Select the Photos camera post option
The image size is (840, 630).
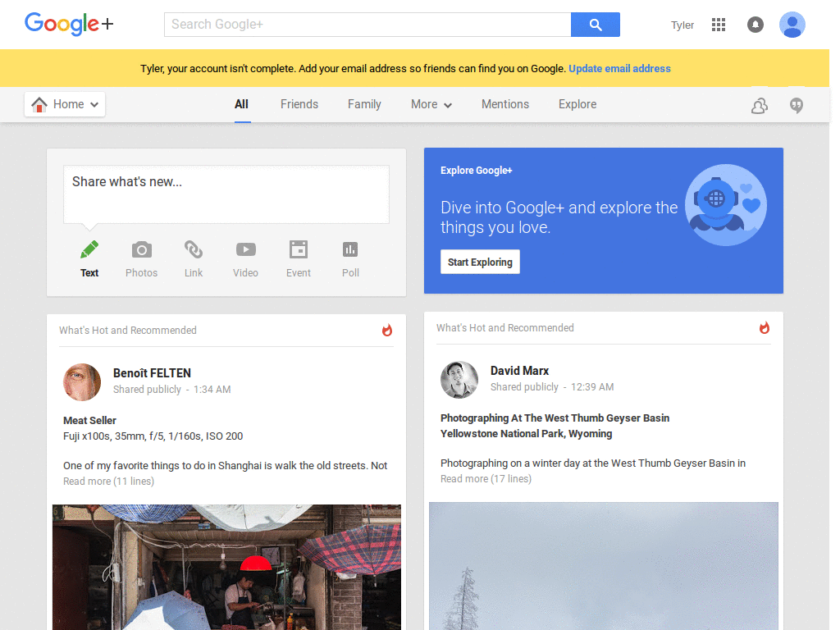(141, 259)
